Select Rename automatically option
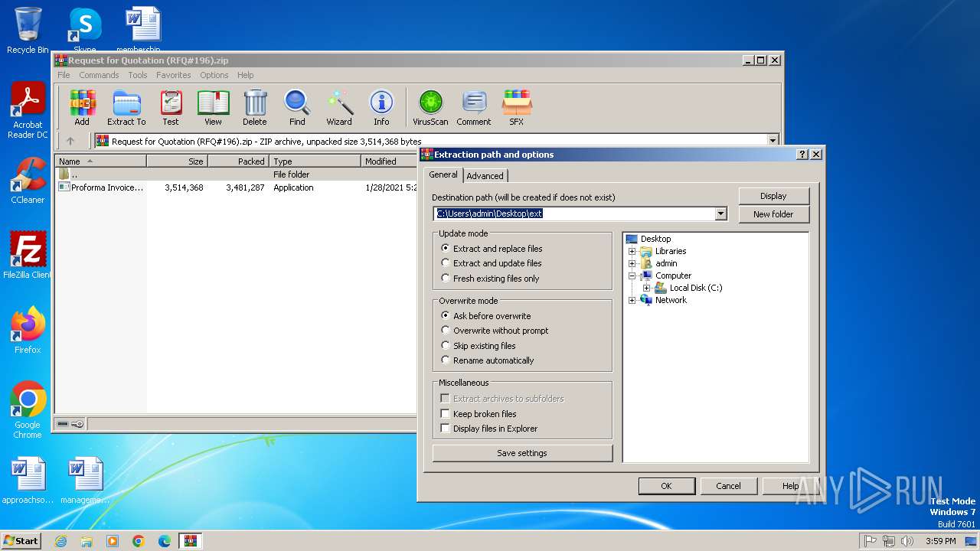 [x=488, y=360]
